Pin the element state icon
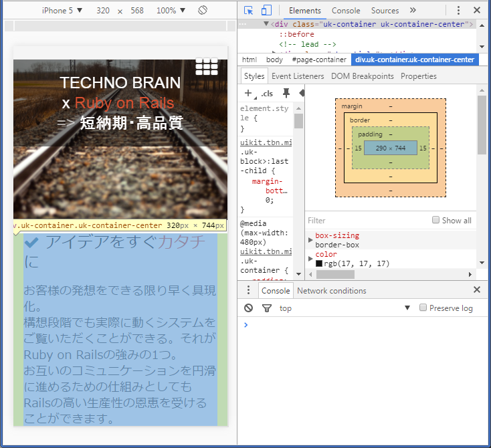 click(286, 93)
